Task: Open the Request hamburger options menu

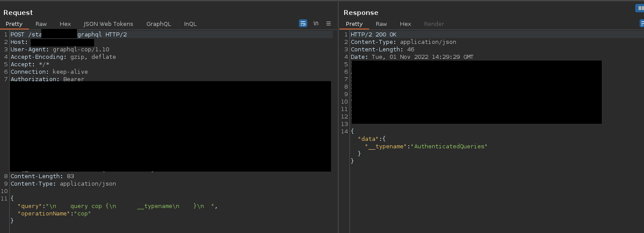Action: point(328,24)
